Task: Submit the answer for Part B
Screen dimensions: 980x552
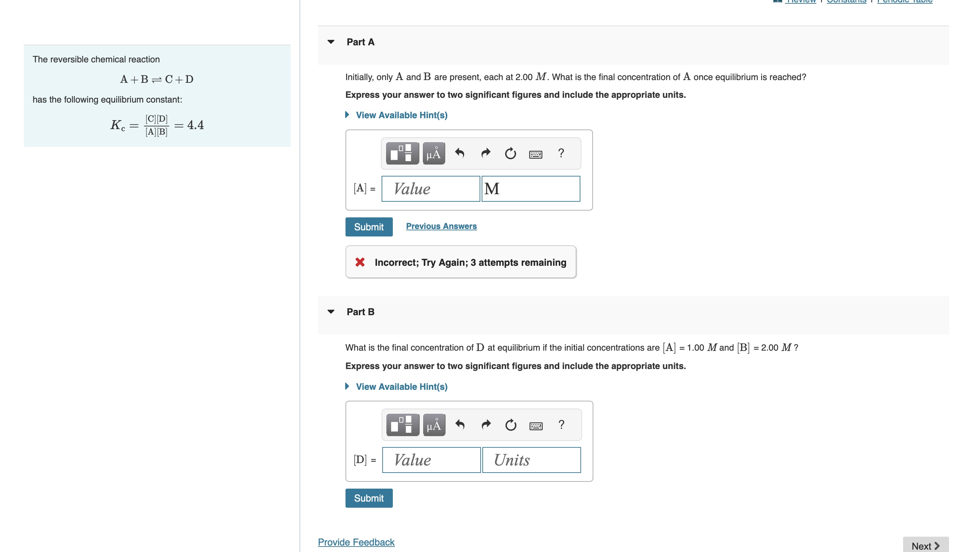Action: (x=370, y=497)
